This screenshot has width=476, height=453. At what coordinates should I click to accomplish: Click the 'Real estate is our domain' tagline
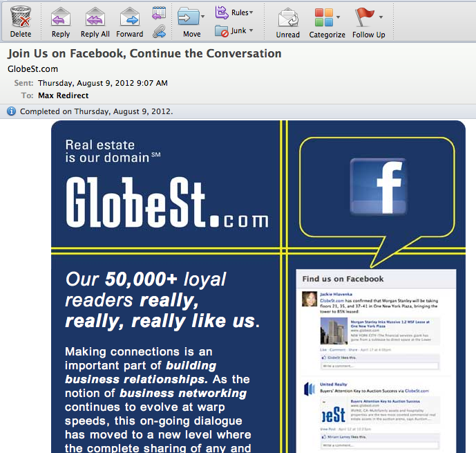pyautogui.click(x=113, y=151)
